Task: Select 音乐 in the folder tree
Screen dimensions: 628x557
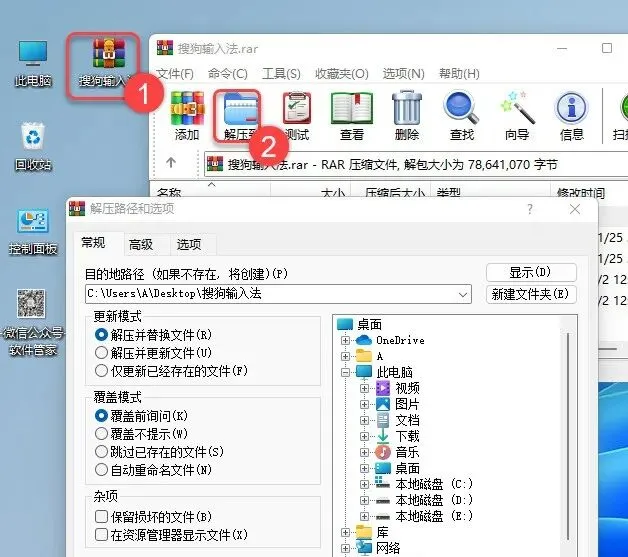Action: [x=398, y=452]
